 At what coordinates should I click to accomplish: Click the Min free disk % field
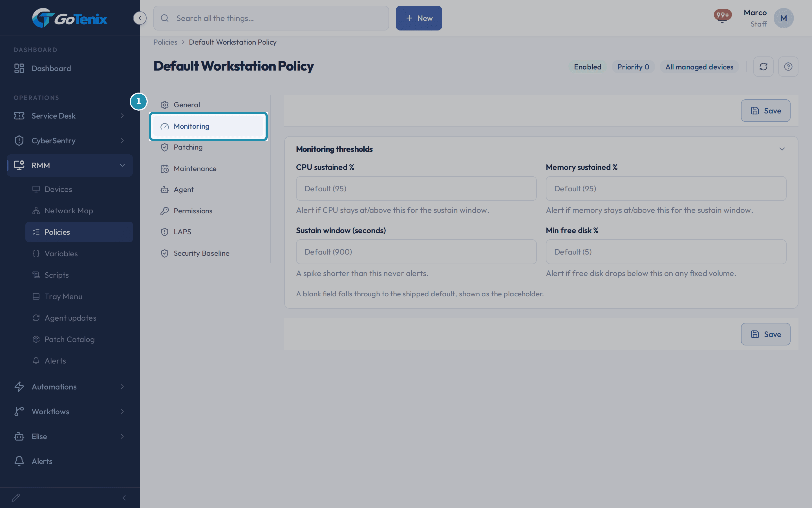pos(666,252)
